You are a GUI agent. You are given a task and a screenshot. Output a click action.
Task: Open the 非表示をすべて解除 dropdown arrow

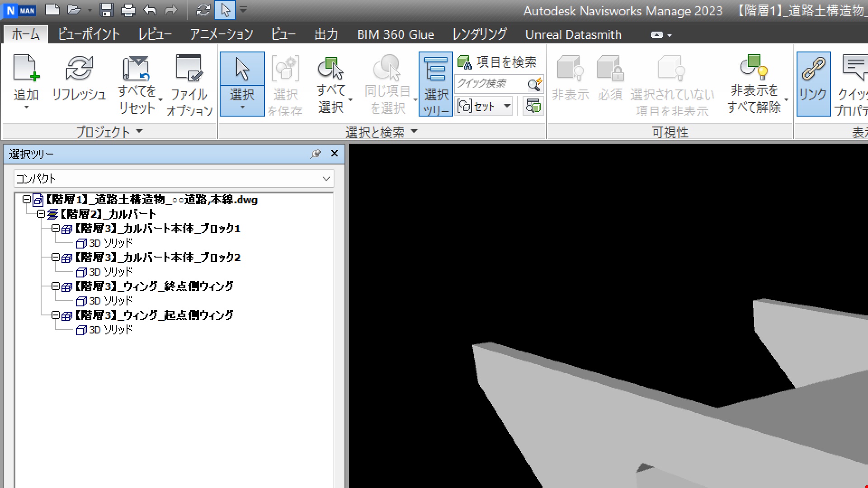[x=786, y=99]
